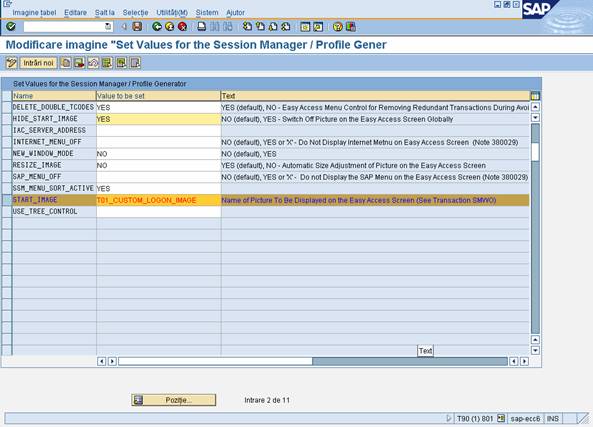This screenshot has width=593, height=427.
Task: Click the Next Page icon
Action: pyautogui.click(x=273, y=26)
